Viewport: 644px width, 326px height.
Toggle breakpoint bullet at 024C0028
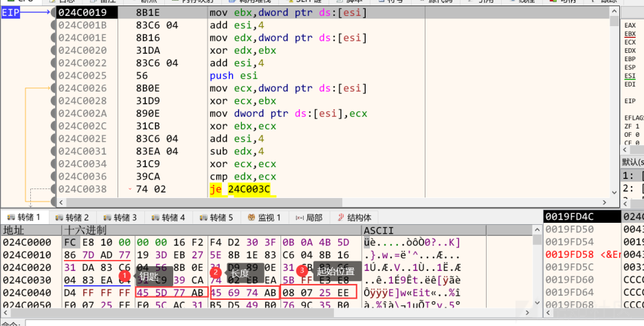coord(53,101)
